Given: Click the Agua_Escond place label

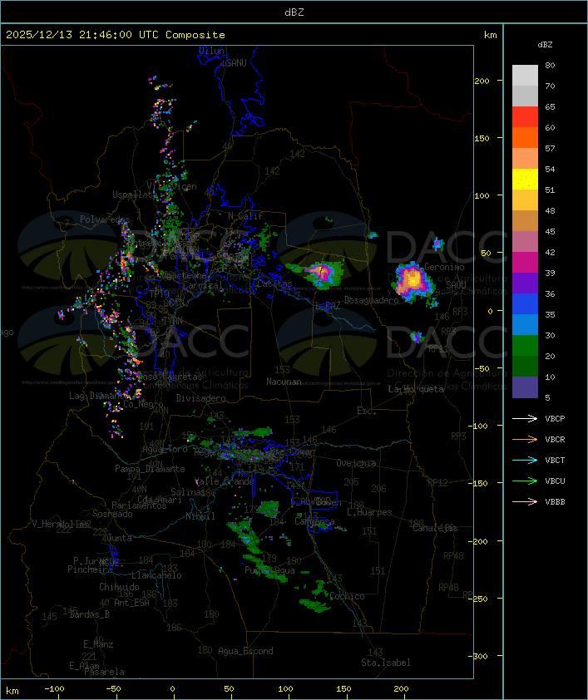Looking at the screenshot, I should pos(245,651).
